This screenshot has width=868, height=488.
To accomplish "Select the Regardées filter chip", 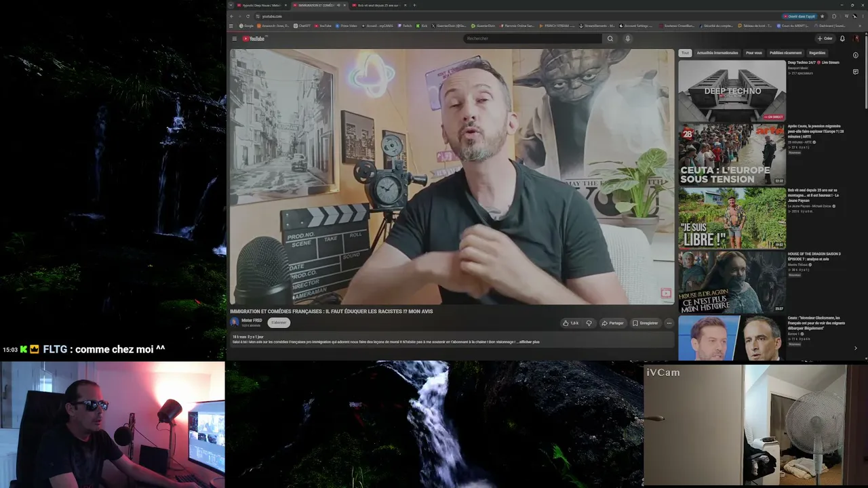I will pyautogui.click(x=817, y=53).
